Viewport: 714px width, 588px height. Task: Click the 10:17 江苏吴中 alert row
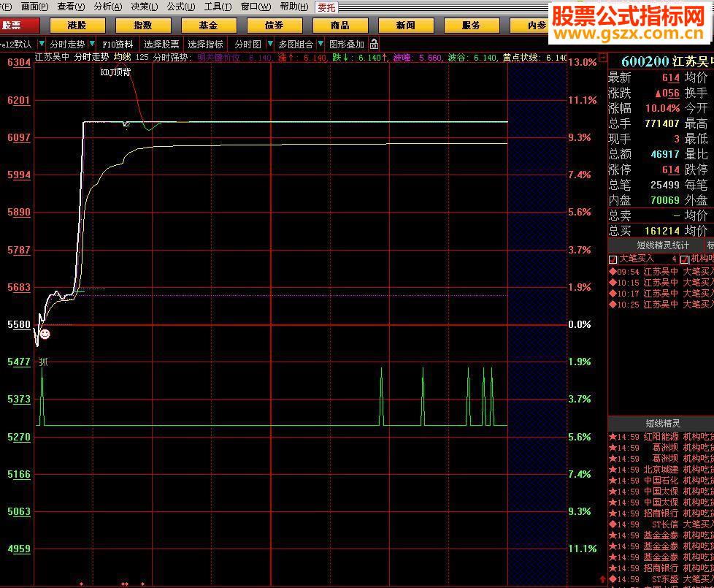point(661,294)
